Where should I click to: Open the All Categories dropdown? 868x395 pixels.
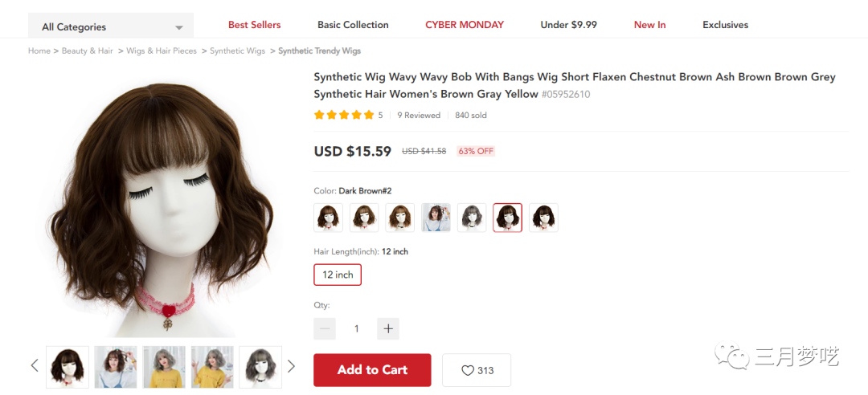click(111, 26)
